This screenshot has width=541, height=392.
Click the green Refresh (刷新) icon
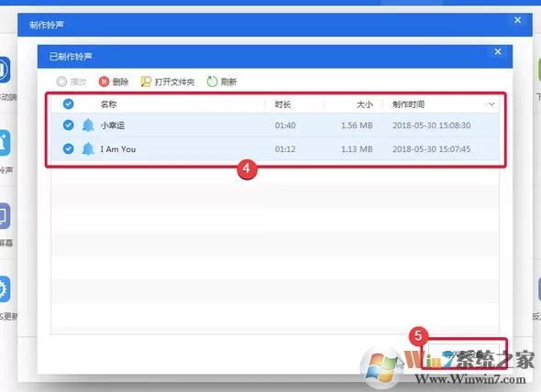coord(212,82)
